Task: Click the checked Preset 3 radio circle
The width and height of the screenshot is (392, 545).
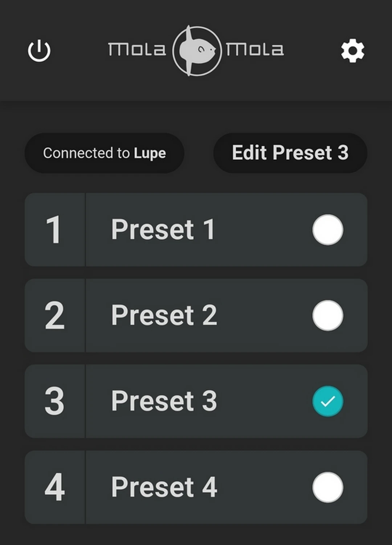Action: click(x=327, y=401)
